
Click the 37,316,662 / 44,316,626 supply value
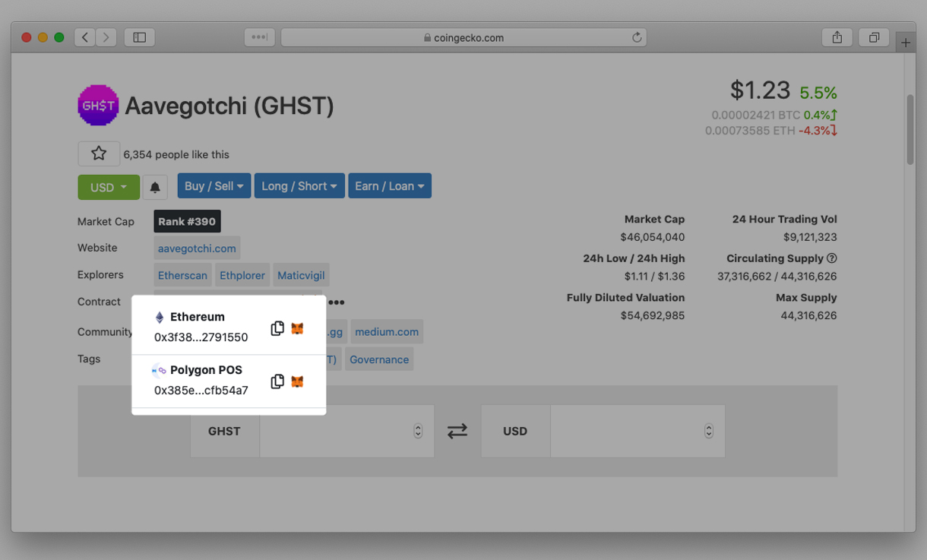coord(777,277)
